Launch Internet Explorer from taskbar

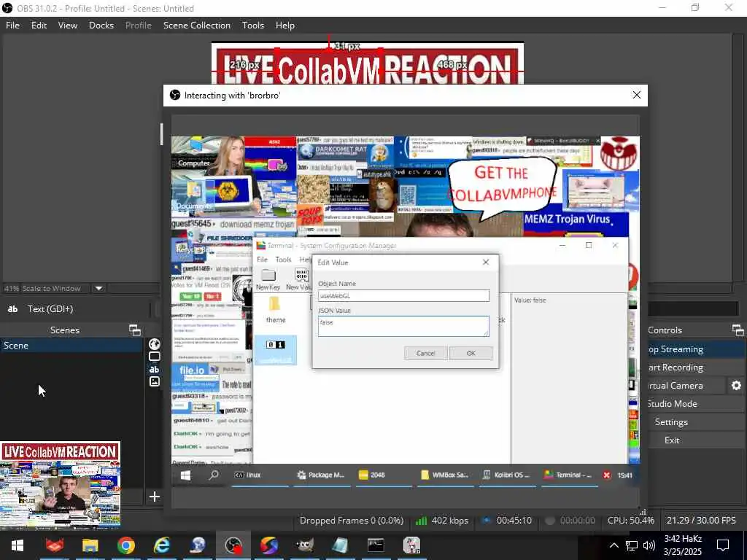pos(162,545)
